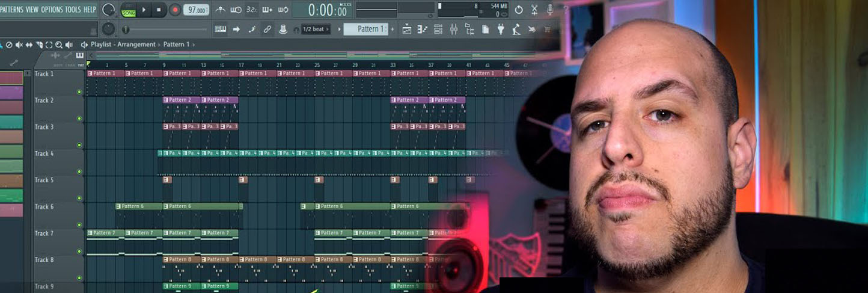Open the Mixer window icon
Screen dimensions: 868x293
coord(453,29)
